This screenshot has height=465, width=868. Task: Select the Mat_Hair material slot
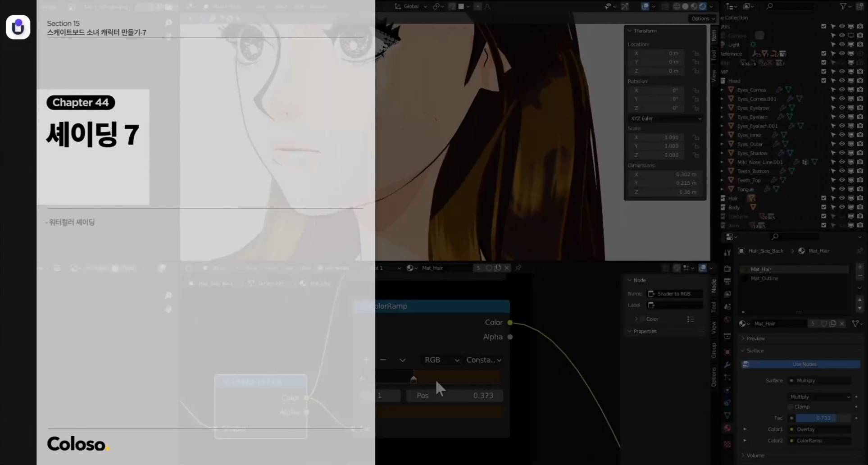coord(795,269)
